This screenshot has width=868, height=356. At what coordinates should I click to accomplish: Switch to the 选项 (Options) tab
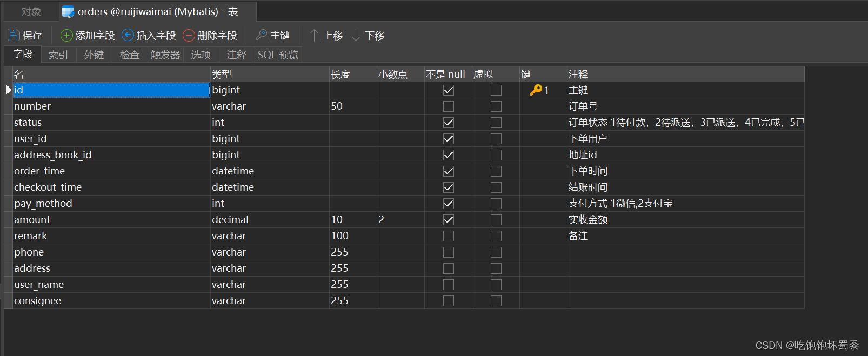(x=201, y=55)
